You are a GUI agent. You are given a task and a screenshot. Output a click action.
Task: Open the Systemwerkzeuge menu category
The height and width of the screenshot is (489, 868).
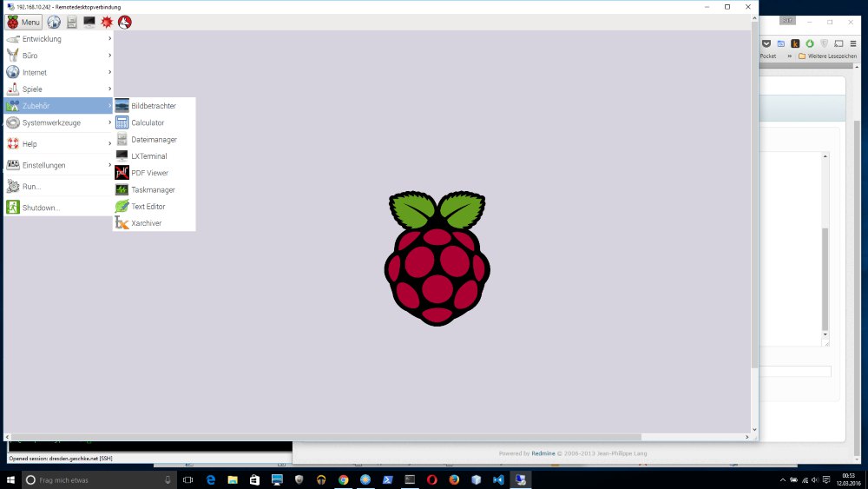point(59,122)
